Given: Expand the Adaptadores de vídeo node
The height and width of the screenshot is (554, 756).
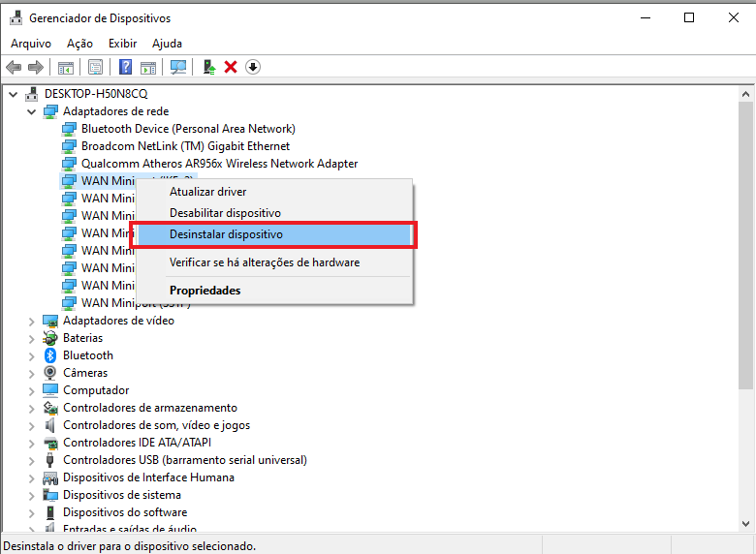Looking at the screenshot, I should [x=32, y=321].
